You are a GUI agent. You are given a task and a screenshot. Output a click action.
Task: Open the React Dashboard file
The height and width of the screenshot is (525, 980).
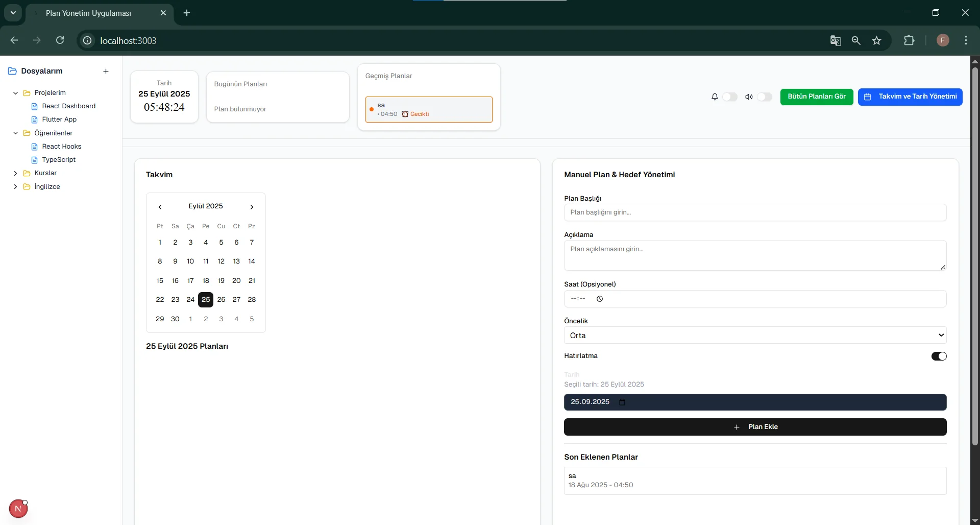[68, 106]
